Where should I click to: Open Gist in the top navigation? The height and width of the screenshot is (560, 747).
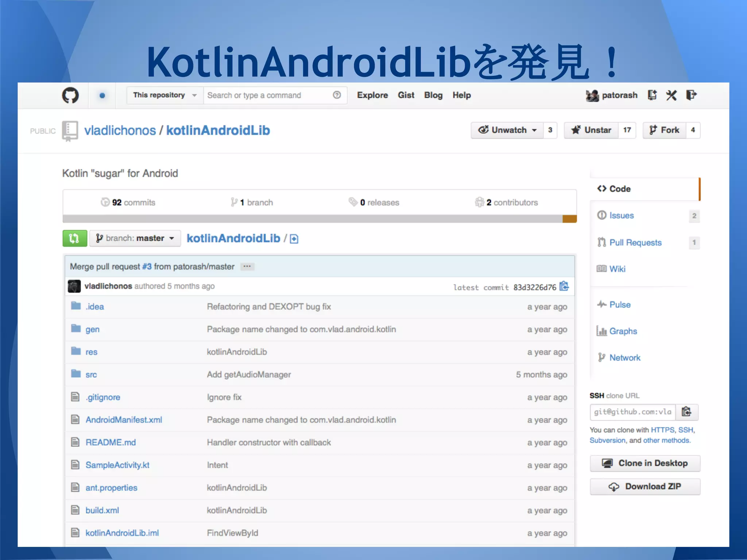[x=406, y=95]
